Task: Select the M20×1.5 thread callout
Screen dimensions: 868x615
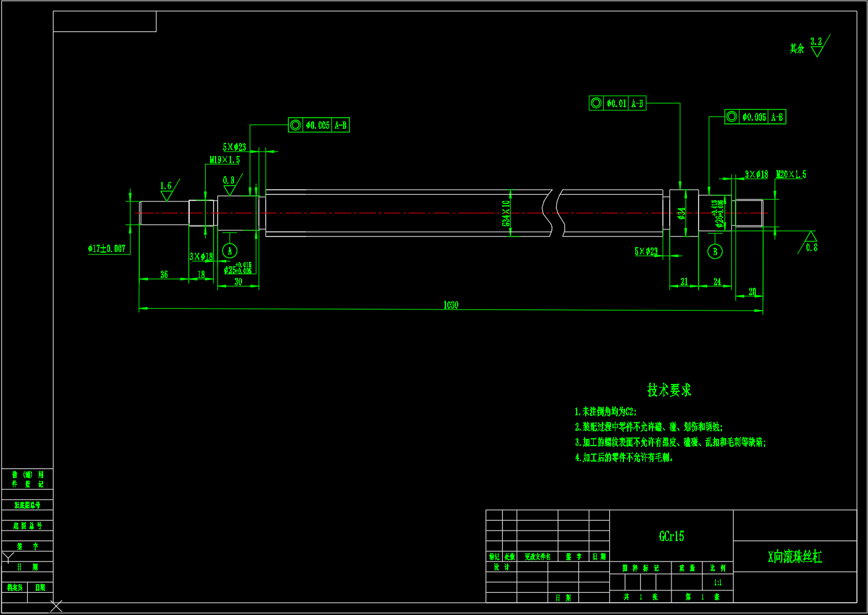Action: click(791, 175)
